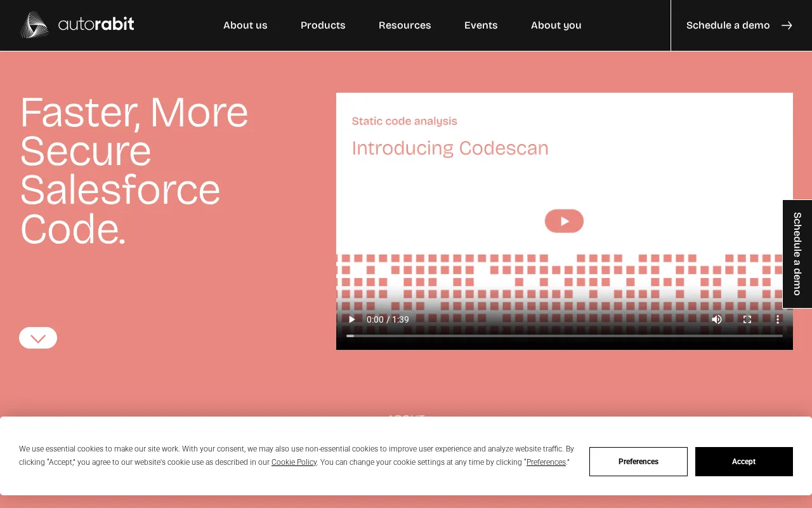
Task: Mute the video with the speaker icon
Action: (717, 319)
